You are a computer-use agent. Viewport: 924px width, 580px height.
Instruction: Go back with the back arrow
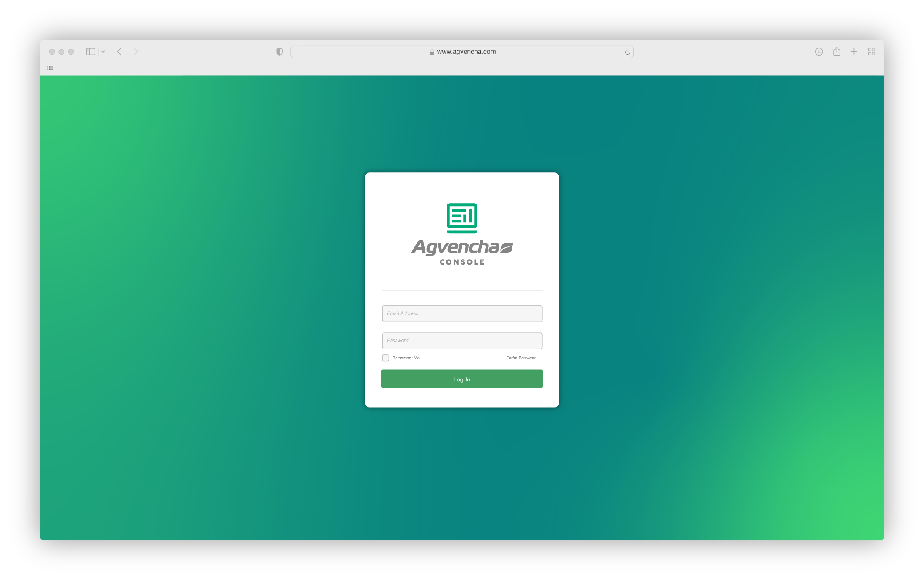119,51
